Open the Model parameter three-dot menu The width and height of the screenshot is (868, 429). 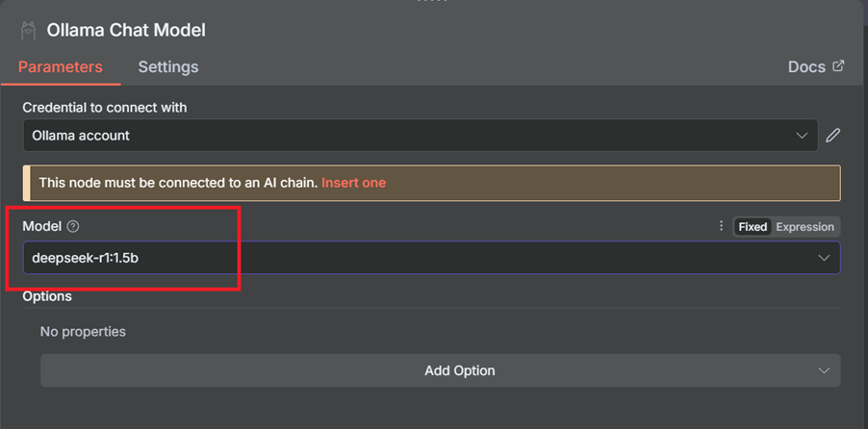coord(721,226)
